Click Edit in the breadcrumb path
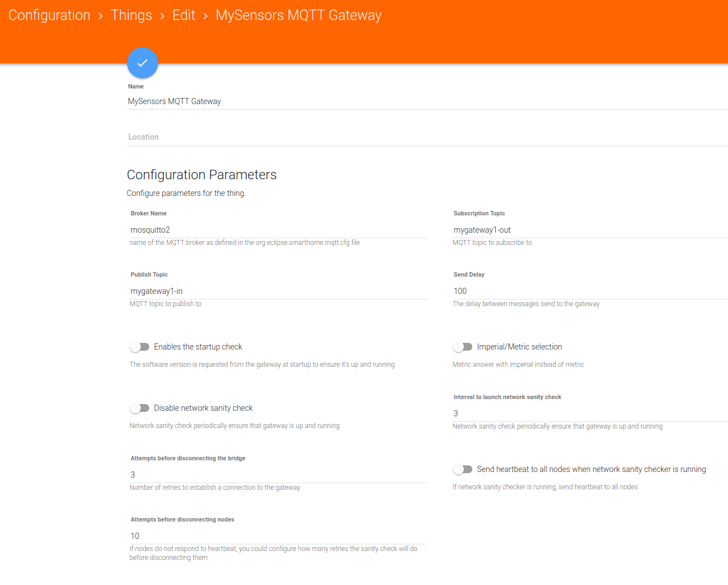The image size is (728, 585). tap(183, 16)
